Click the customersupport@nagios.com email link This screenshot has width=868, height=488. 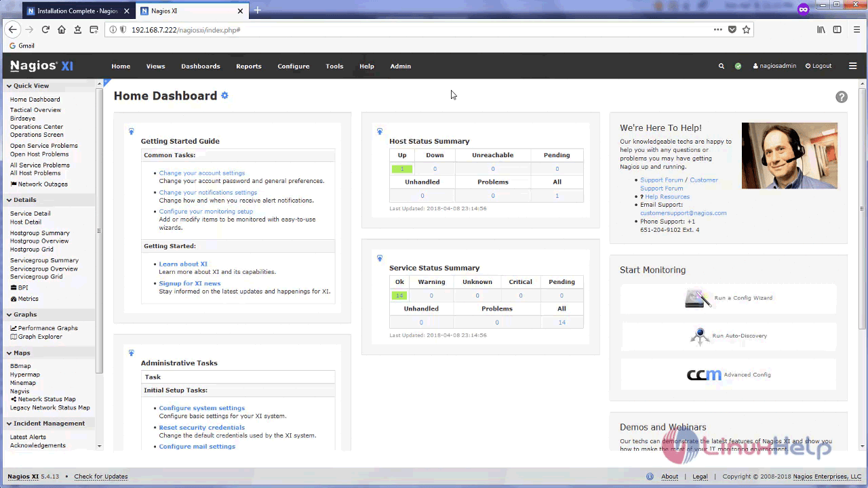[684, 213]
